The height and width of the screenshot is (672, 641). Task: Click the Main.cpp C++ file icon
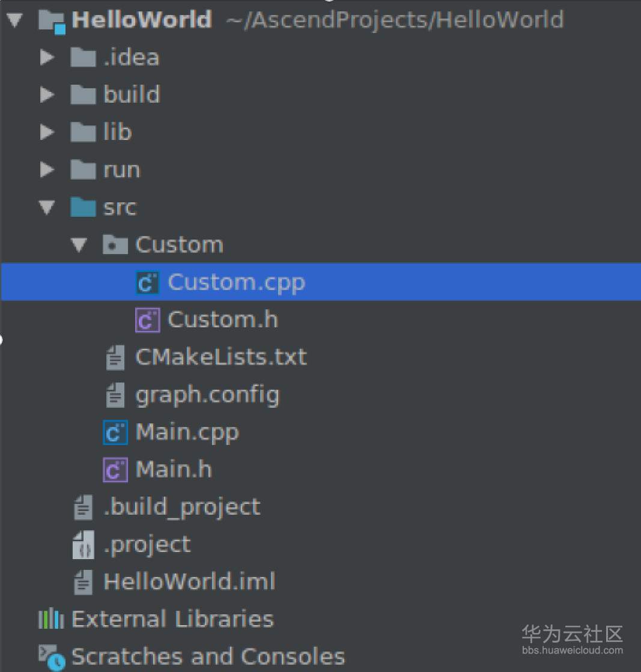[x=115, y=432]
